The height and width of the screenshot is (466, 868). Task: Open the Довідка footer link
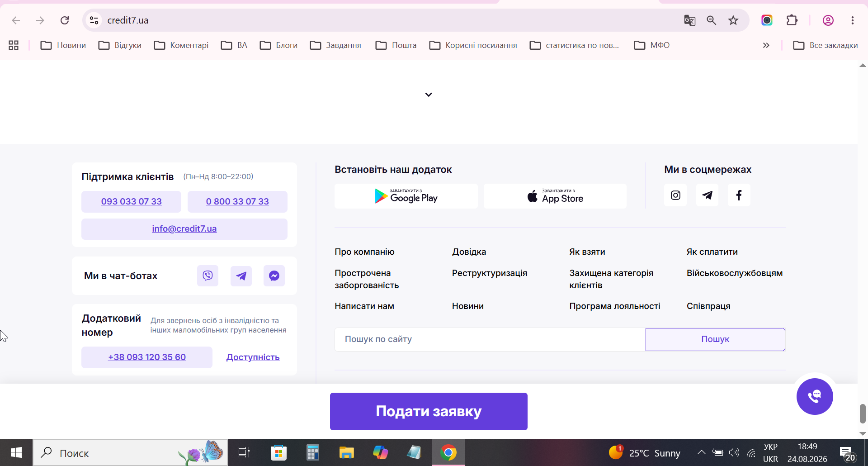point(469,252)
